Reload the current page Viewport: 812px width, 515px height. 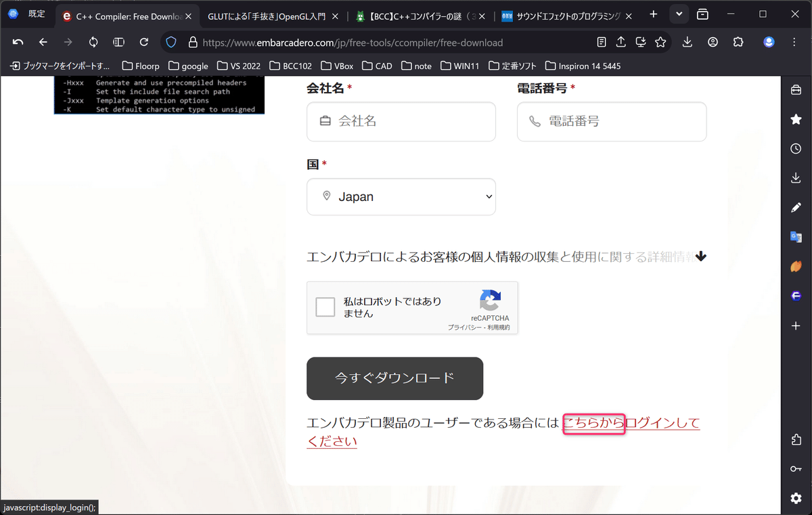coord(143,42)
